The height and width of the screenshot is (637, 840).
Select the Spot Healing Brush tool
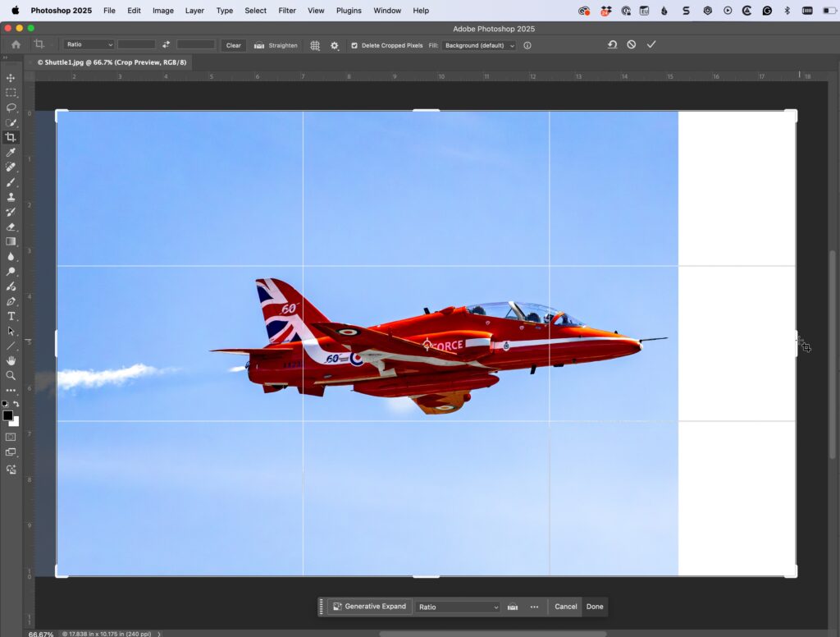point(11,167)
